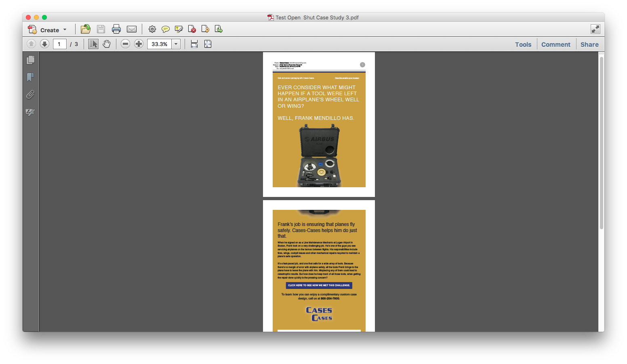Show page thumbnails panel
This screenshot has height=364, width=627.
[x=30, y=60]
